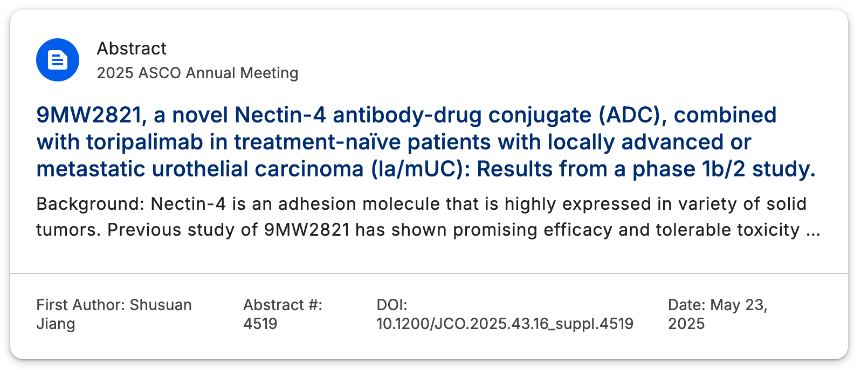Image resolution: width=868 pixels, height=370 pixels.
Task: Click the Background summary paragraph
Action: coord(428,217)
